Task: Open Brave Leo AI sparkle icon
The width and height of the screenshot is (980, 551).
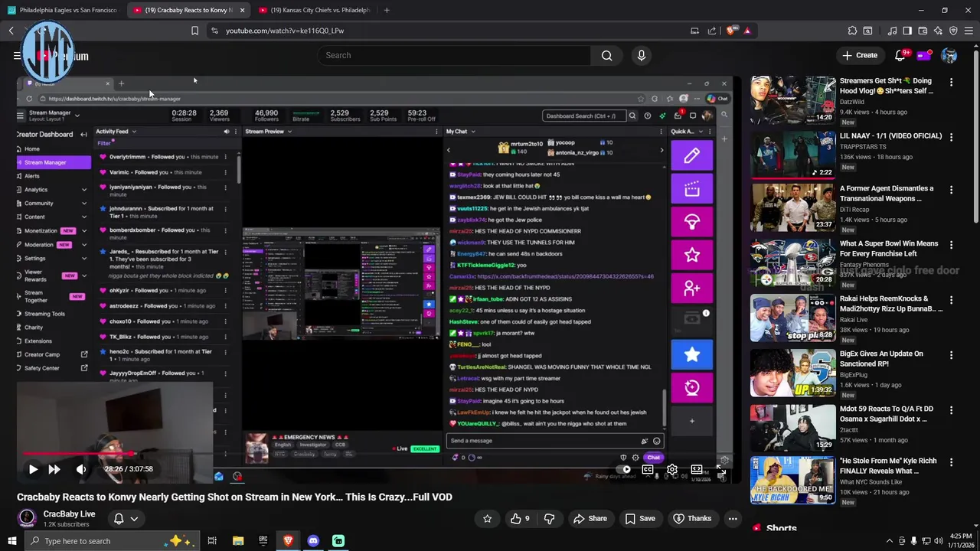Action: click(x=938, y=31)
